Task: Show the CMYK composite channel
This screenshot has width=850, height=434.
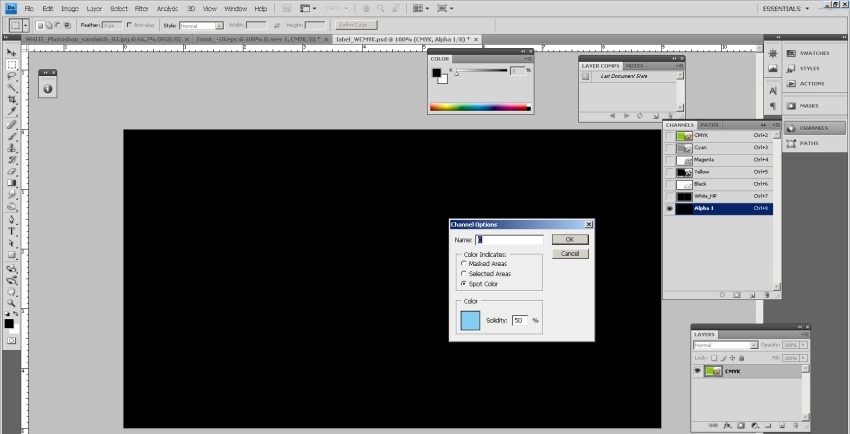Action: (669, 136)
